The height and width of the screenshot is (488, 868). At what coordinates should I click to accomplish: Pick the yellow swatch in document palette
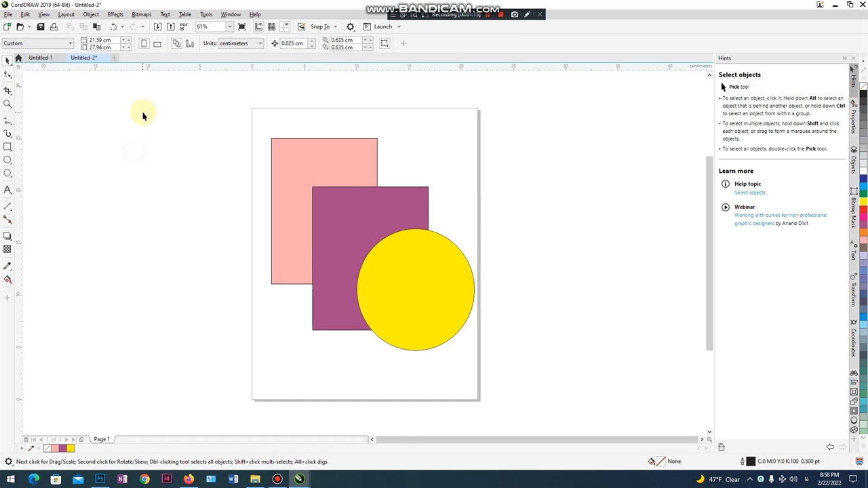click(x=71, y=448)
